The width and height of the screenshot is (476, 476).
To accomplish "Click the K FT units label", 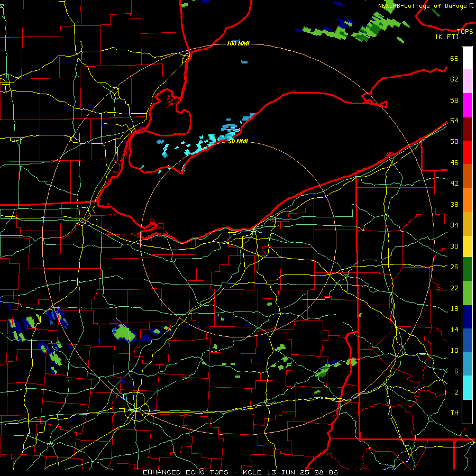I will 447,36.
